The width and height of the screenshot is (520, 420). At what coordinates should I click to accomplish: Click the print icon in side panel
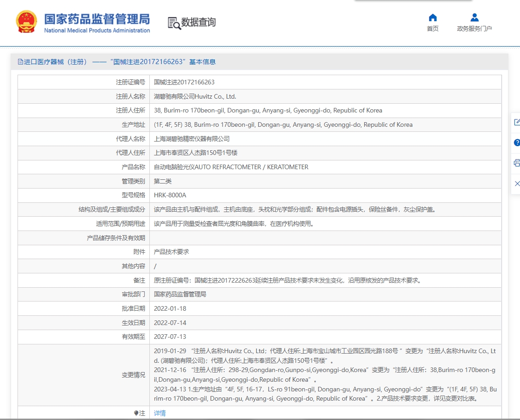(x=517, y=163)
